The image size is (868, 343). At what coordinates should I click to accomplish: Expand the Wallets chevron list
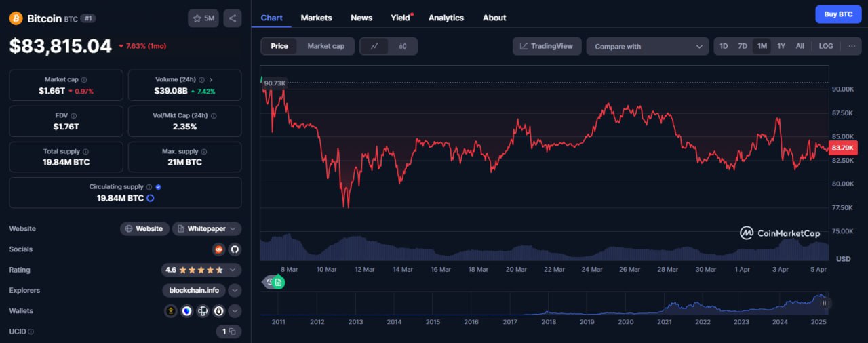235,311
